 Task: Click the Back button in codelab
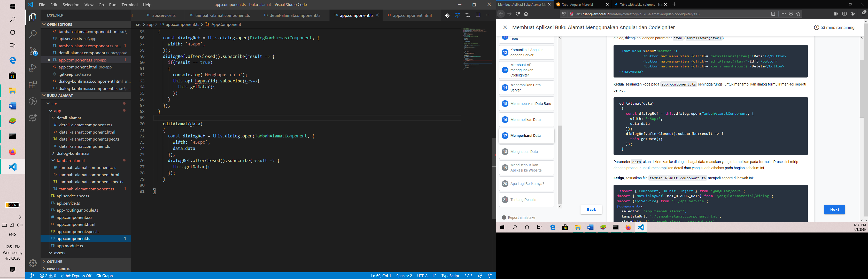pos(591,210)
